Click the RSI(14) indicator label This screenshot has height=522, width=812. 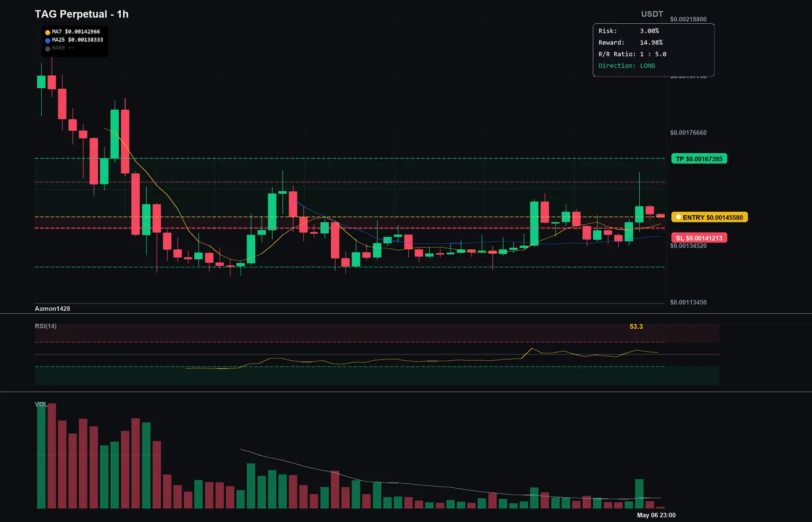(46, 326)
